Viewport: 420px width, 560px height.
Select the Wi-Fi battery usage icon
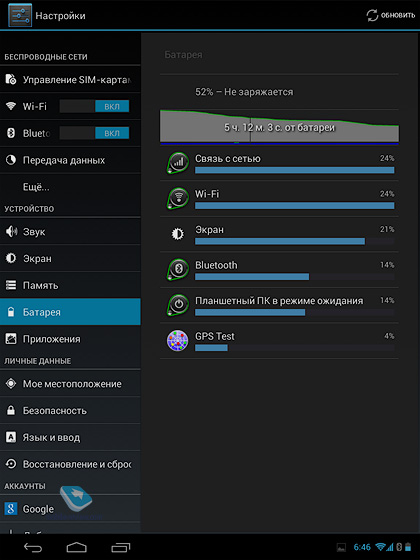[178, 198]
